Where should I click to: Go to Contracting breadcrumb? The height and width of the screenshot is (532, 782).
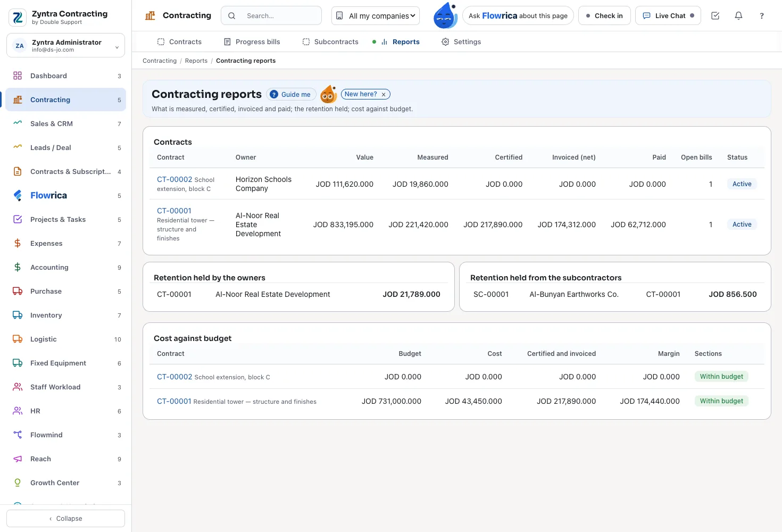tap(160, 61)
